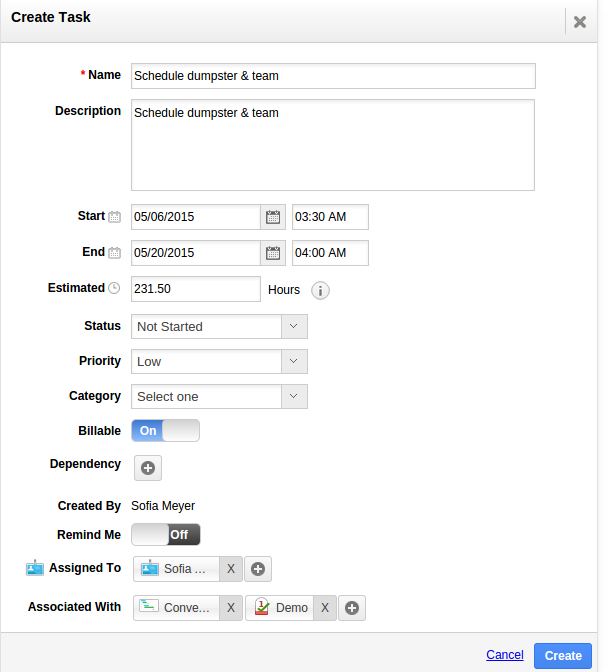Remove Sofia from Assigned To

click(231, 569)
